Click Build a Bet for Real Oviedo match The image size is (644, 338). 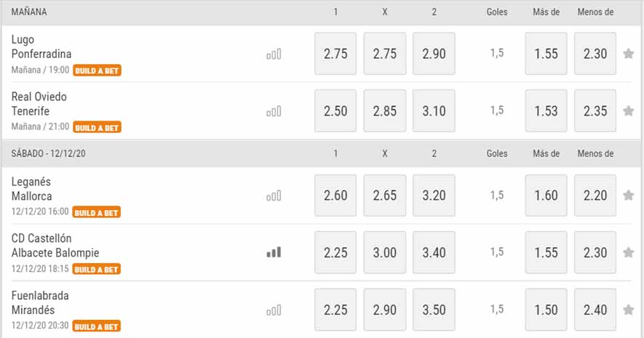[97, 127]
